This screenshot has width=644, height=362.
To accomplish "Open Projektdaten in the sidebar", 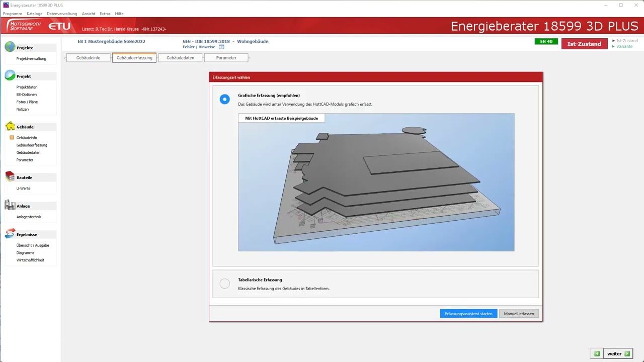I will [x=27, y=87].
